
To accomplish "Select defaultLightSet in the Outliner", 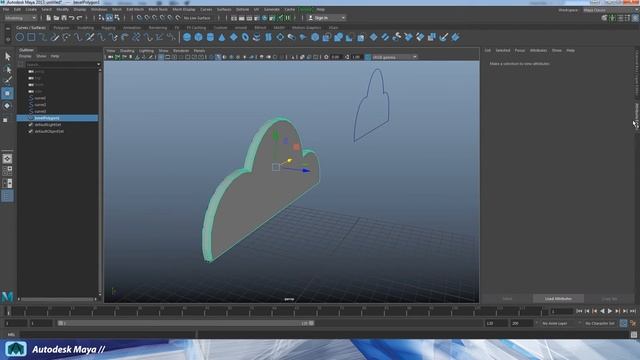I will click(x=48, y=124).
